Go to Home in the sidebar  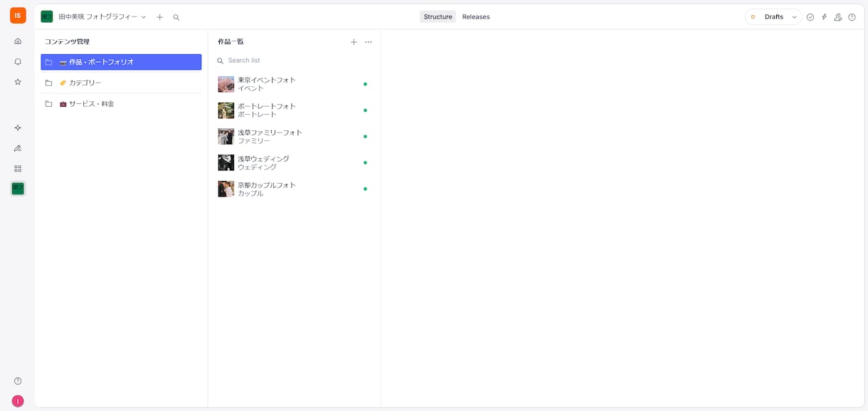pyautogui.click(x=18, y=41)
